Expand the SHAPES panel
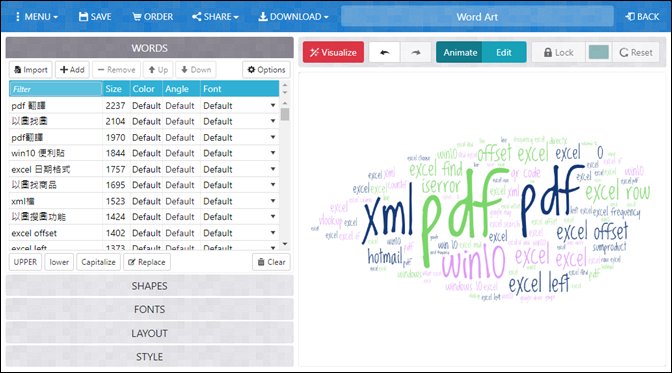The image size is (672, 373). click(x=149, y=286)
